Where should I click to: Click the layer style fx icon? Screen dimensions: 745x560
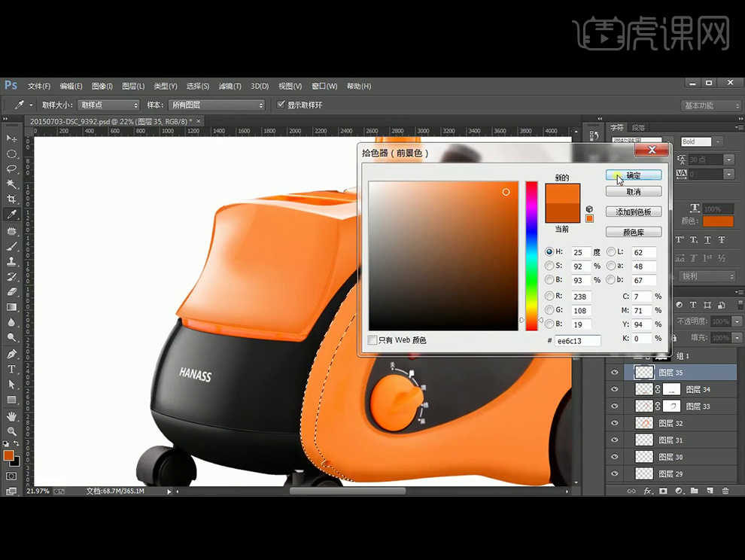pyautogui.click(x=647, y=491)
